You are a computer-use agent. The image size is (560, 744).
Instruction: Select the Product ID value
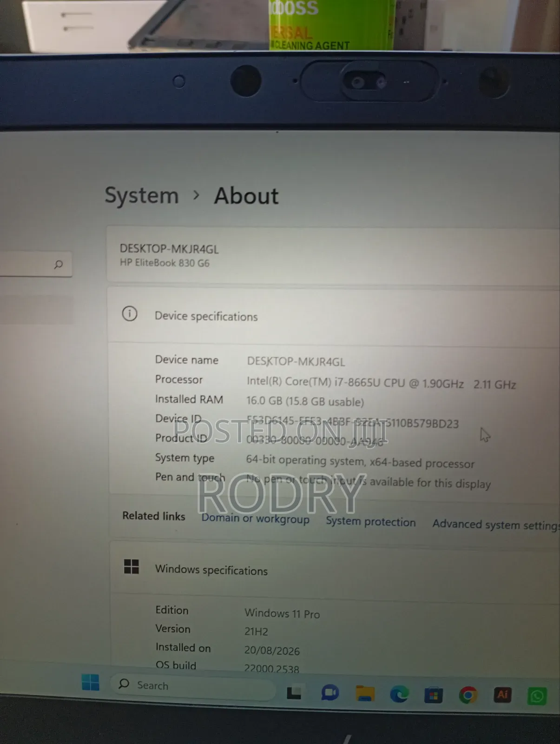click(315, 440)
